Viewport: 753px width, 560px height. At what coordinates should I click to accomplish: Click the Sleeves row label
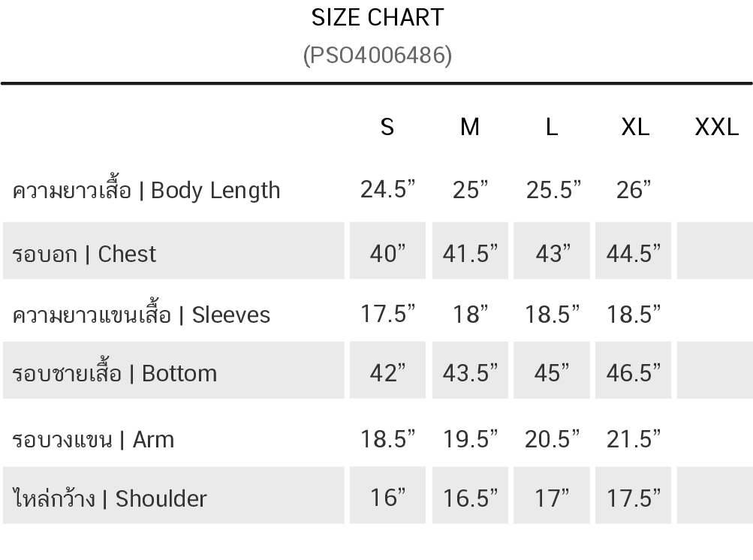(x=141, y=314)
